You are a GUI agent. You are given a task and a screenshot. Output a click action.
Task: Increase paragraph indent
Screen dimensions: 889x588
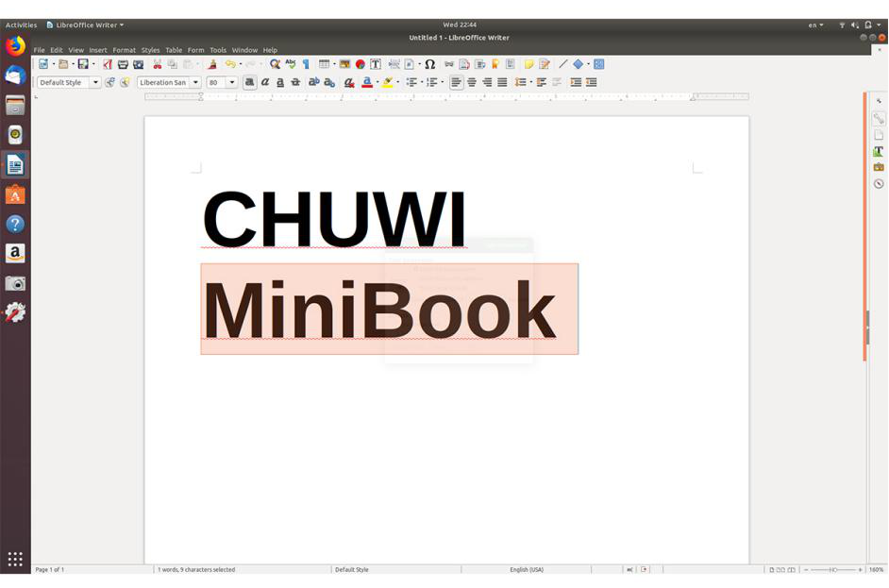(576, 82)
